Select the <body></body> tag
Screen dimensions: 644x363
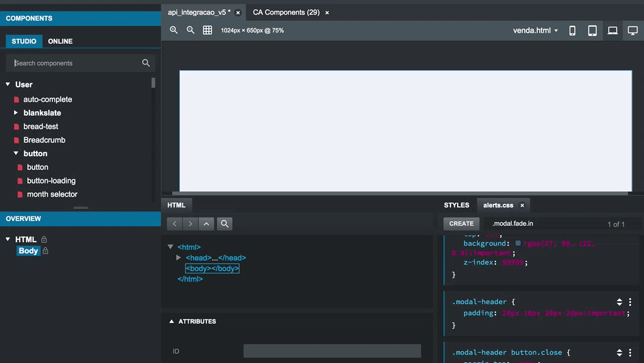(x=212, y=268)
